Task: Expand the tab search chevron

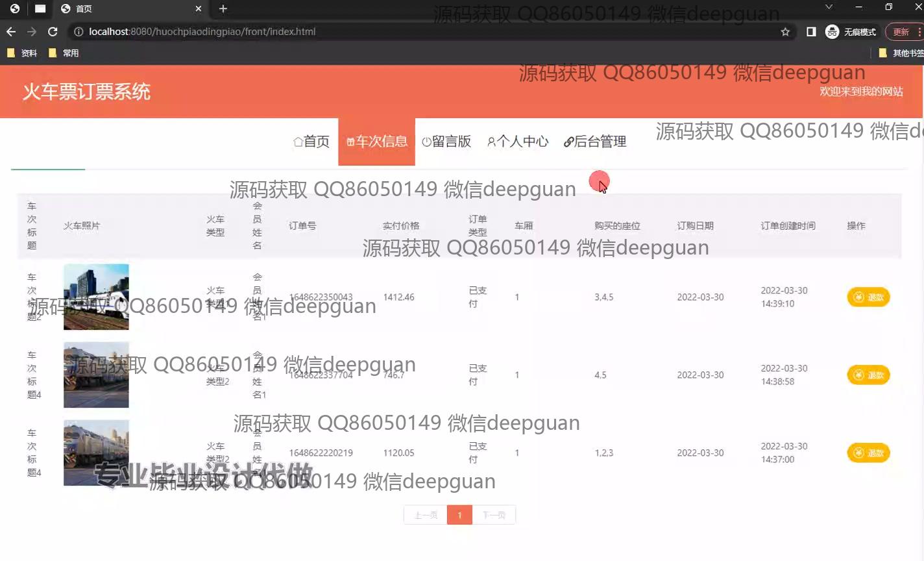Action: coord(829,7)
